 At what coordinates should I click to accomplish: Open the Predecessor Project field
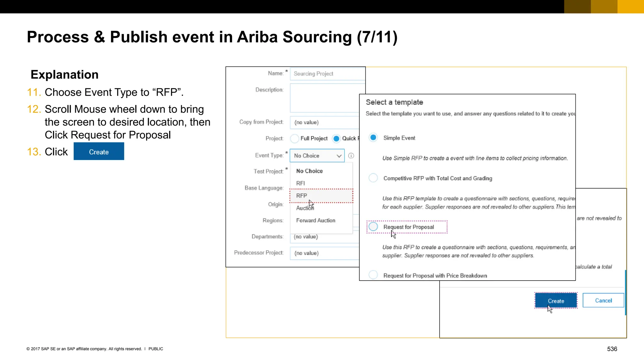coord(325,253)
